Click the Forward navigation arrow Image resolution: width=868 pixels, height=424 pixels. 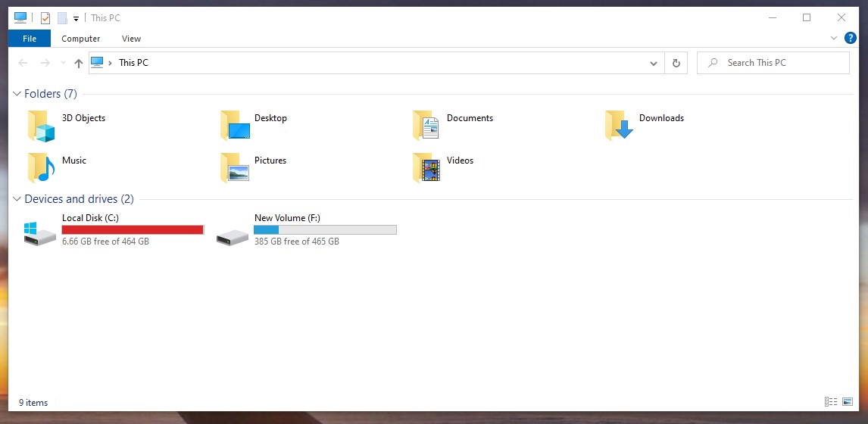click(x=45, y=63)
